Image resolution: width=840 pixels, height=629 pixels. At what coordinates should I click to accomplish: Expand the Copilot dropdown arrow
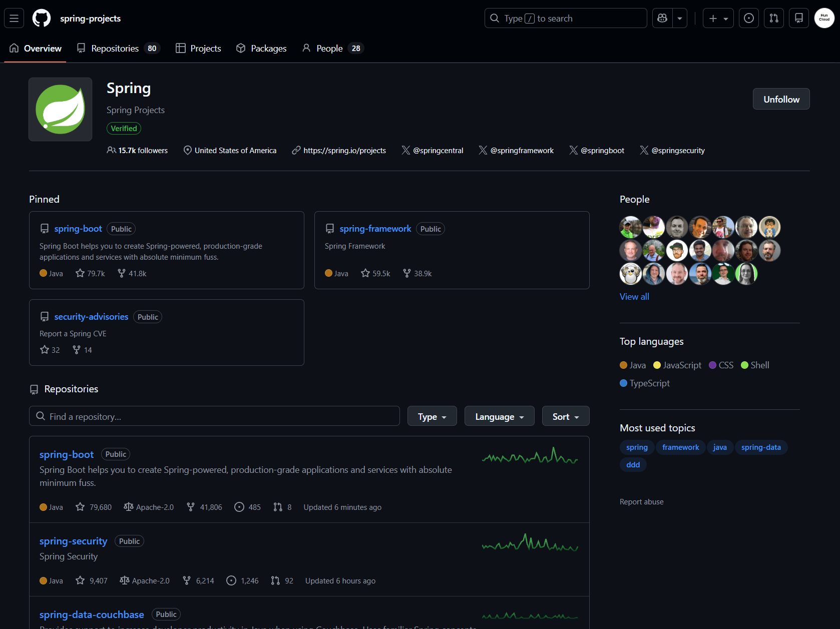pos(680,18)
